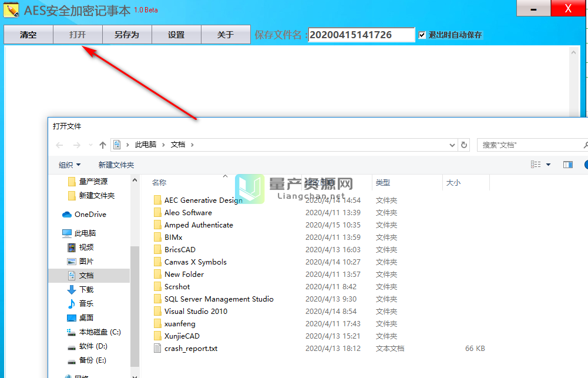Image resolution: width=588 pixels, height=378 pixels.
Task: Open view options dropdown arrow
Action: point(548,165)
